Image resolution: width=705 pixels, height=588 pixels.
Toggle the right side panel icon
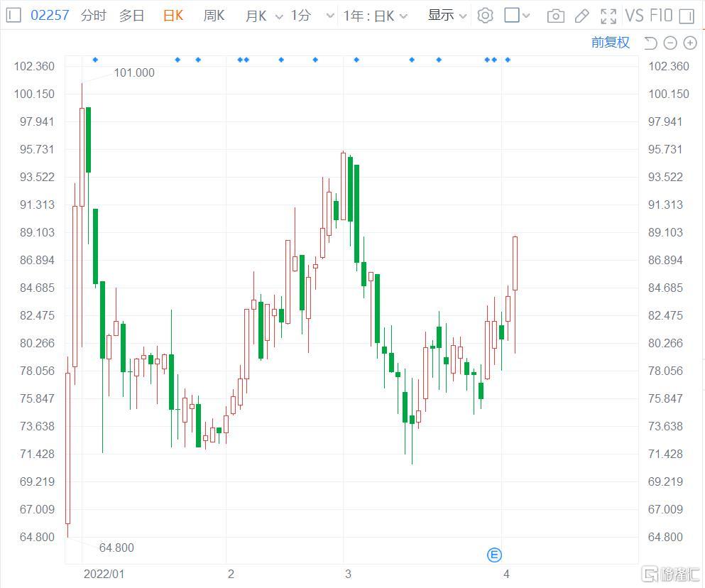(687, 16)
